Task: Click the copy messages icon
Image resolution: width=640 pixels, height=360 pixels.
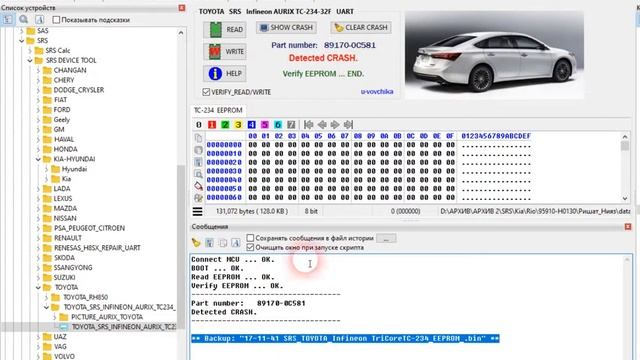Action: (223, 243)
